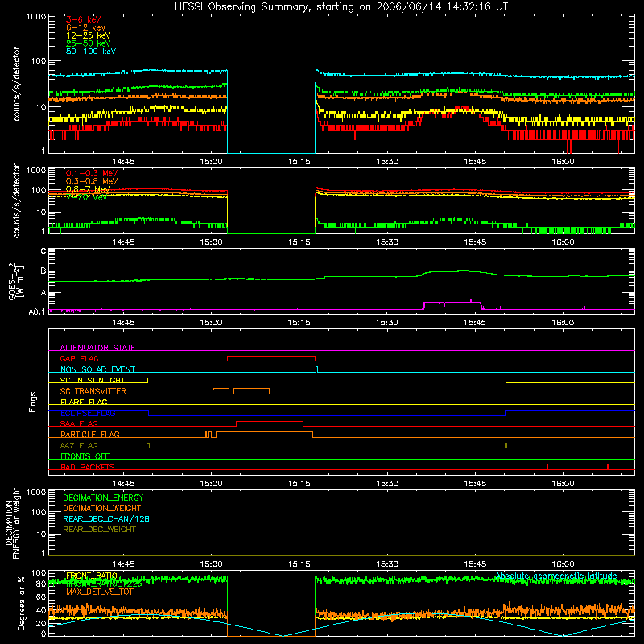Select the 12-25 keV legend label
This screenshot has height=644, width=644.
coord(89,35)
